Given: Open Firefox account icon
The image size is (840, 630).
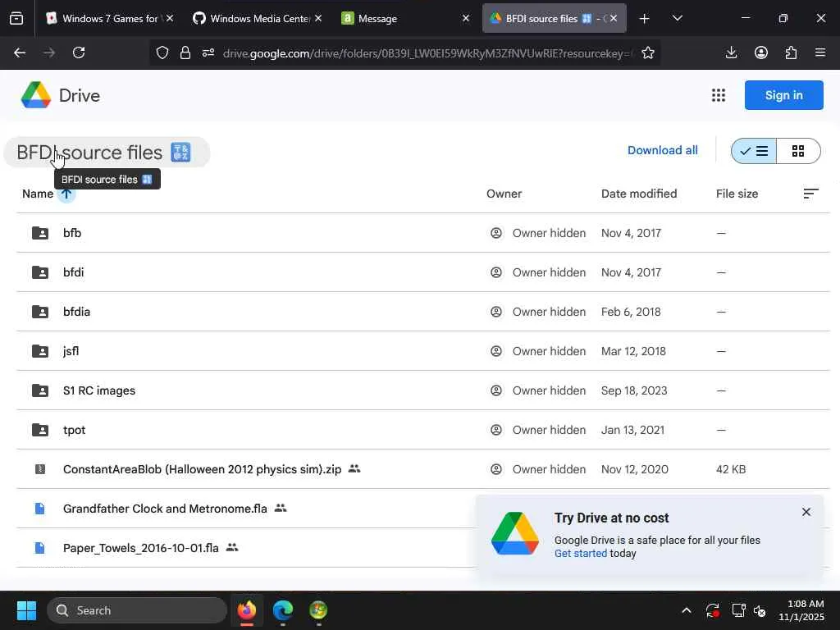Looking at the screenshot, I should [x=761, y=52].
